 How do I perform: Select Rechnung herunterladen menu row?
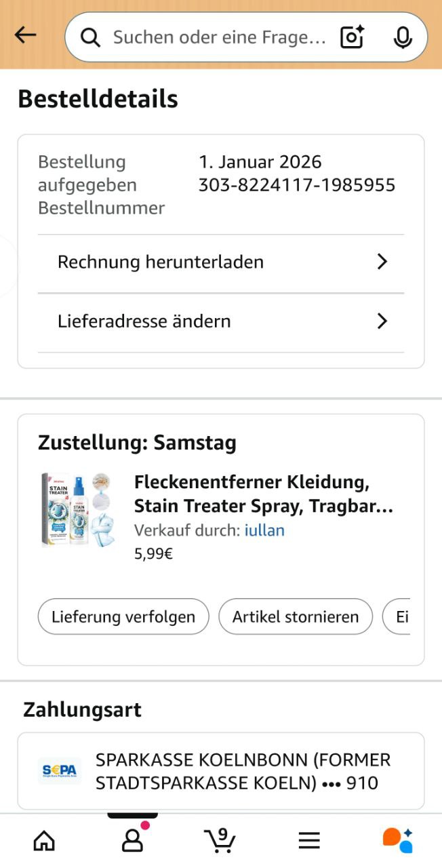coord(160,262)
